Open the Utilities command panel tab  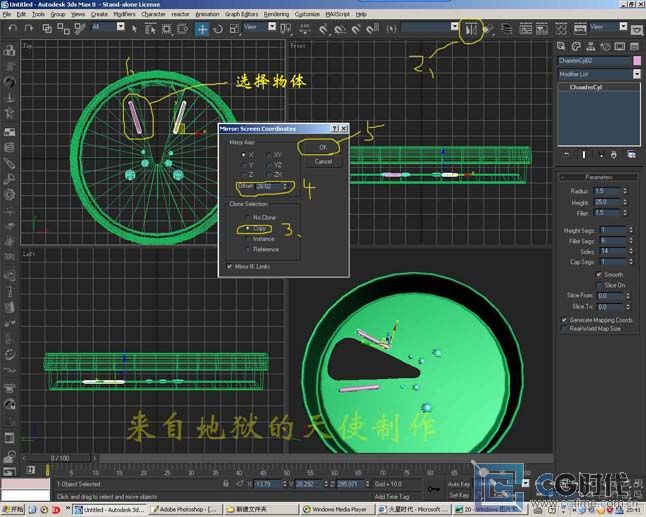(x=634, y=46)
